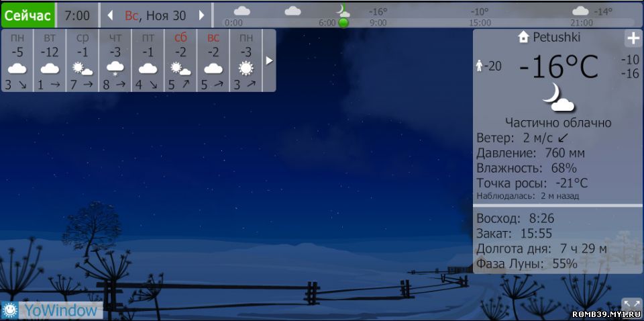
Task: Select Tuesday forecast with -12 temperature
Action: [50, 60]
